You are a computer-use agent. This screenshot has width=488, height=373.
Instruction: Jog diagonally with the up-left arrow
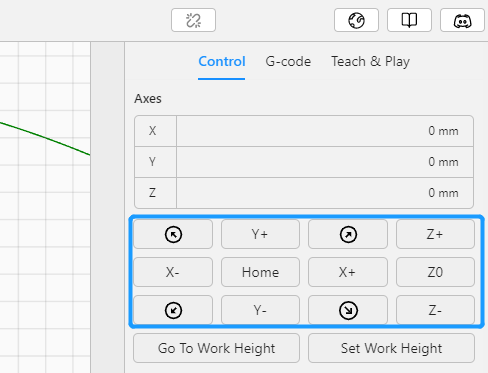(173, 234)
